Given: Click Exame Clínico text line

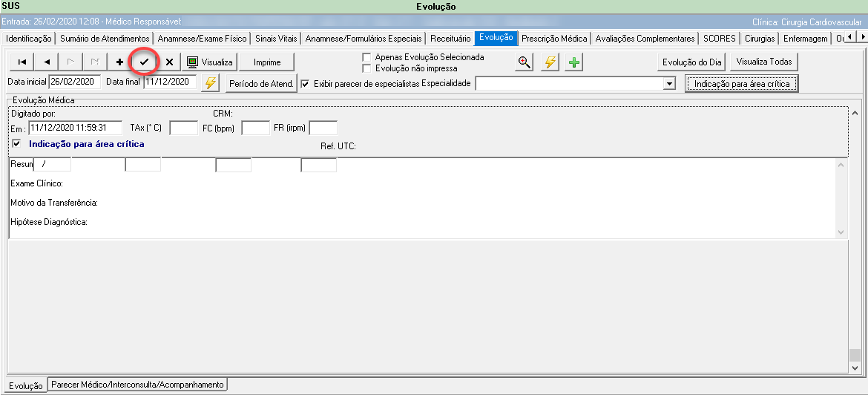Looking at the screenshot, I should [36, 183].
